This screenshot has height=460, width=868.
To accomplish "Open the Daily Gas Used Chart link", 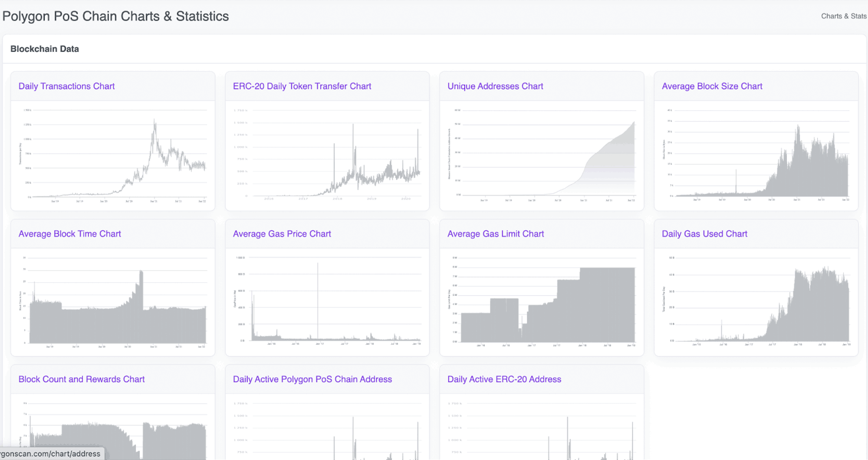I will pos(704,233).
